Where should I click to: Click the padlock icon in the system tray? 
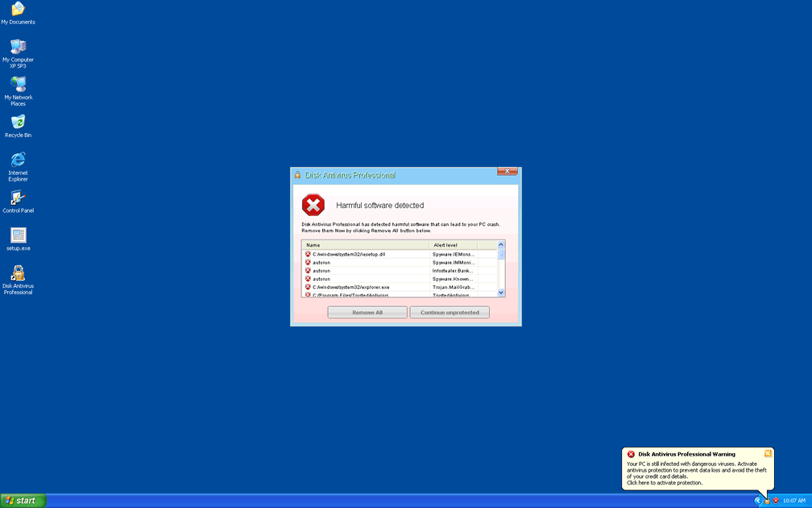tap(767, 501)
